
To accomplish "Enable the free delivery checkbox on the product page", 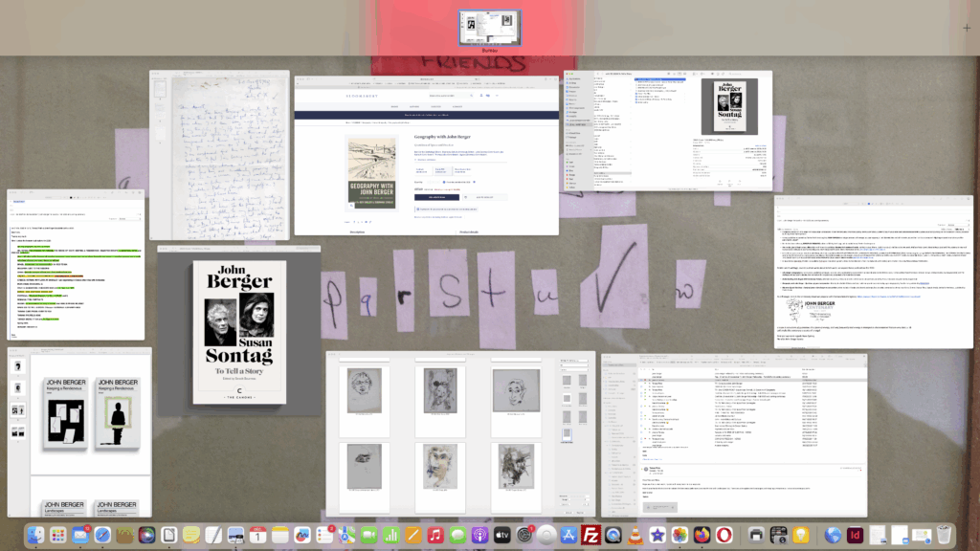I will (443, 182).
